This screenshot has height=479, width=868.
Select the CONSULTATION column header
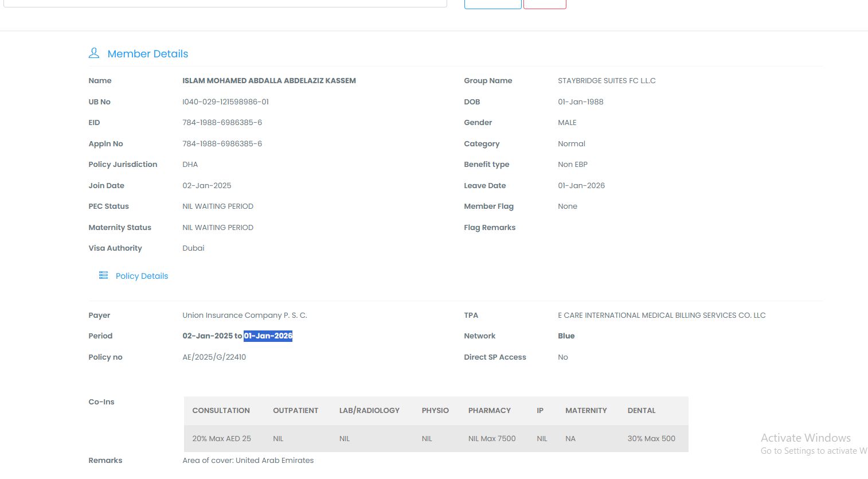point(221,411)
